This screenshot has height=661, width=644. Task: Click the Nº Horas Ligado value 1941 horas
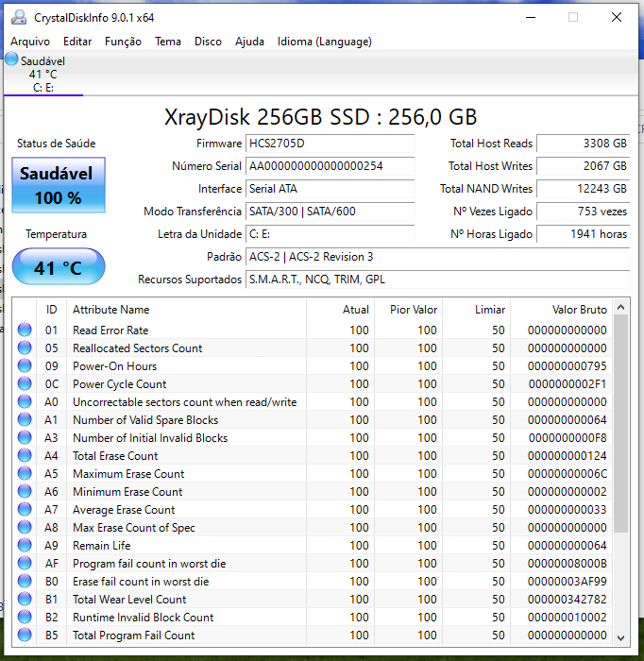tap(584, 234)
